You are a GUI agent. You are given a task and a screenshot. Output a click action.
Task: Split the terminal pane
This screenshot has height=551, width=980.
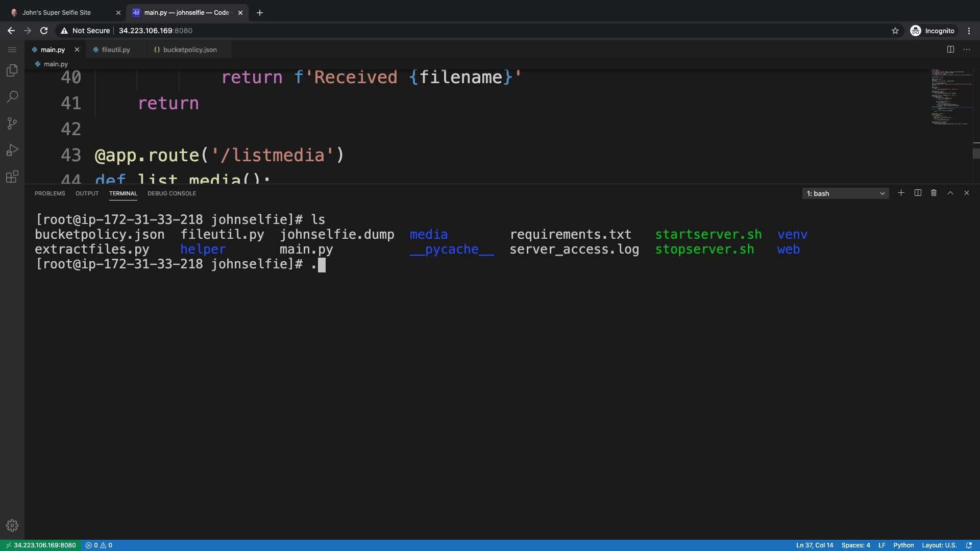coord(917,193)
